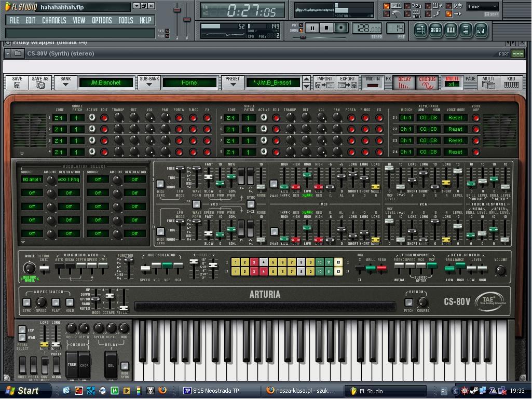Viewport: 532px width, 400px height.
Task: Open the EDIT menu
Action: [31, 20]
